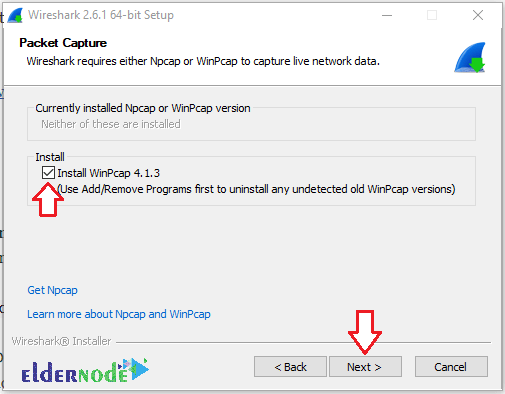Image resolution: width=505 pixels, height=394 pixels.
Task: Click the "Wireshark 2.6.1 64-bit Setup" title text
Action: 101,15
